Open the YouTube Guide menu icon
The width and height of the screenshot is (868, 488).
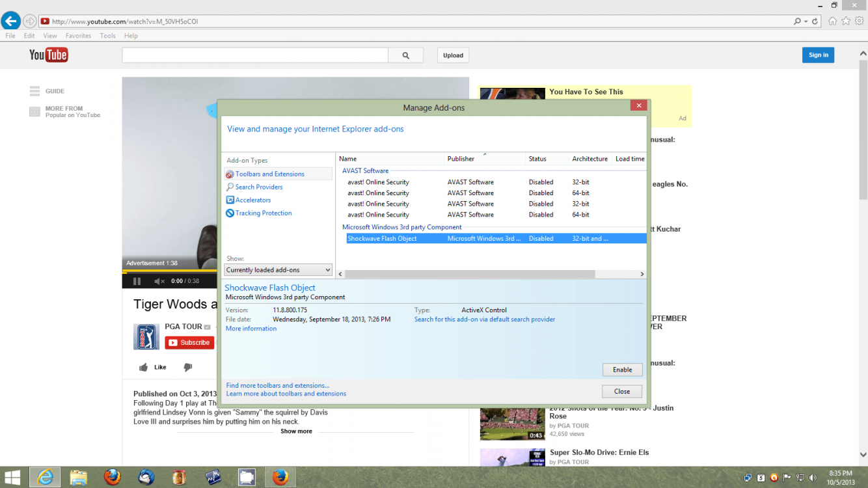tap(34, 91)
